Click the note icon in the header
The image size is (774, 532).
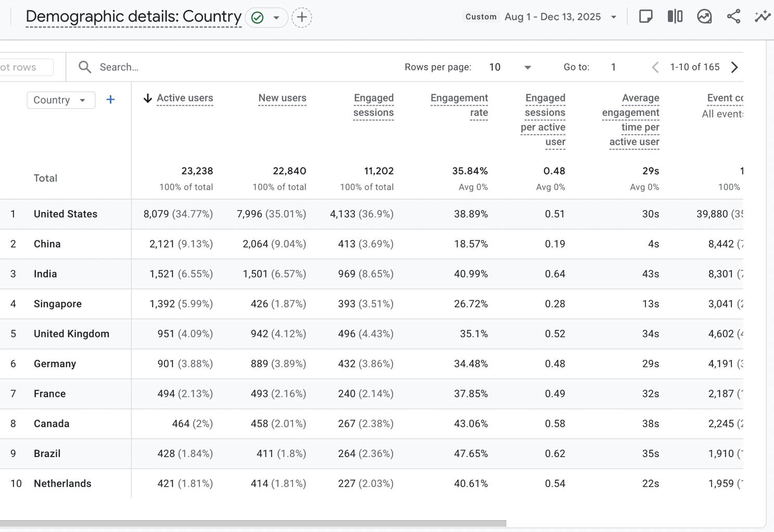coord(646,16)
